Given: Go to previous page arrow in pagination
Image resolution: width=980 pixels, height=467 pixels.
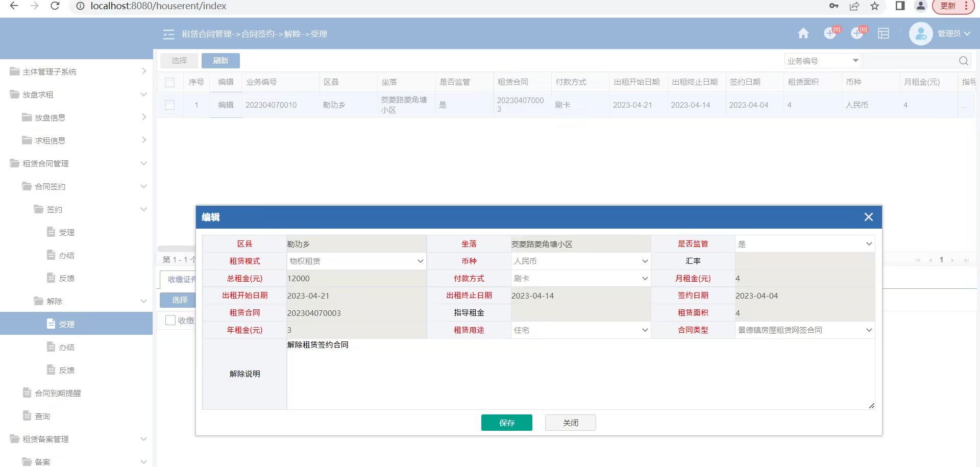Looking at the screenshot, I should 930,260.
